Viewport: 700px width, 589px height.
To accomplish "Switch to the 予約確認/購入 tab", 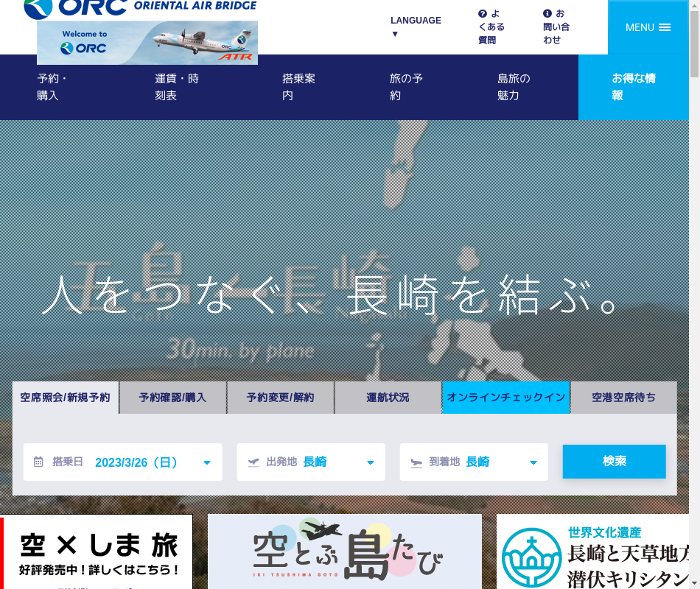I will [172, 398].
